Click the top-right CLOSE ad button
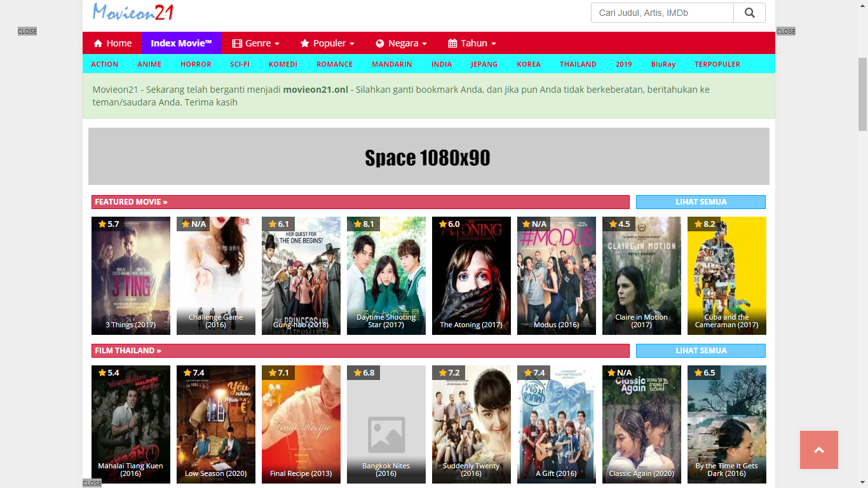 click(x=786, y=31)
